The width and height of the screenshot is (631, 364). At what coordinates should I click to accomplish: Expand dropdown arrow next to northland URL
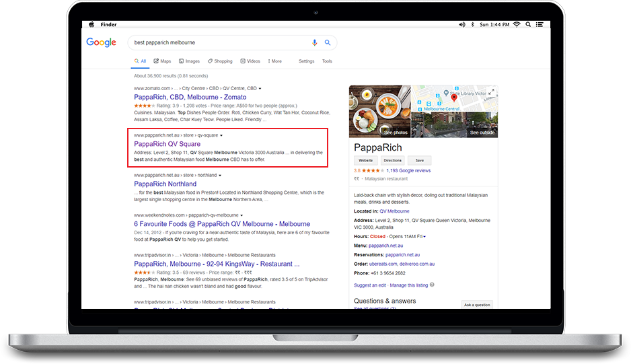pyautogui.click(x=220, y=175)
